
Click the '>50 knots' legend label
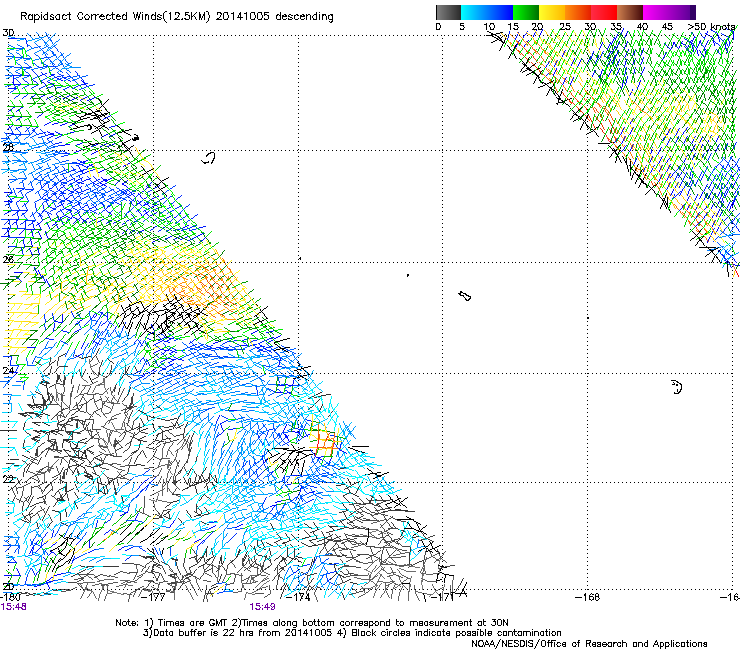coord(711,26)
